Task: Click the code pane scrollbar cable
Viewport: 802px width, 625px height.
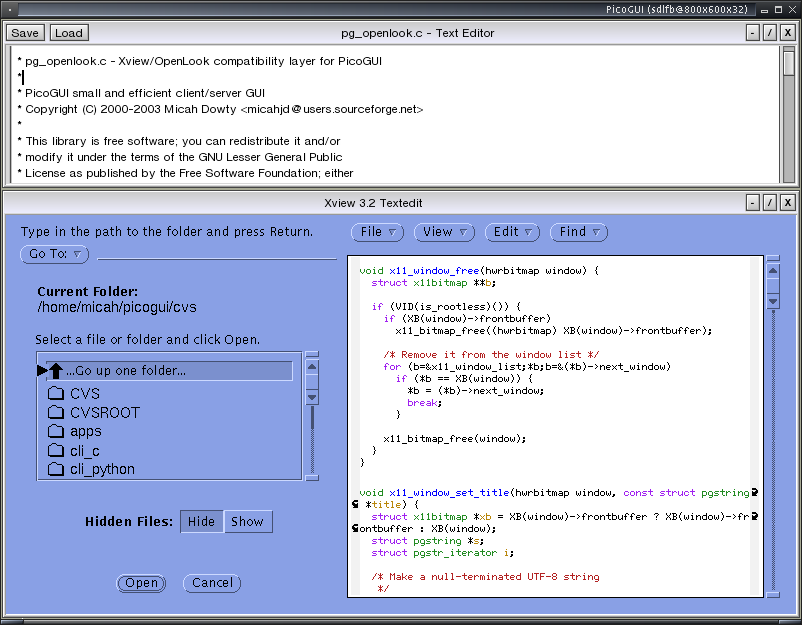Action: coord(773,450)
